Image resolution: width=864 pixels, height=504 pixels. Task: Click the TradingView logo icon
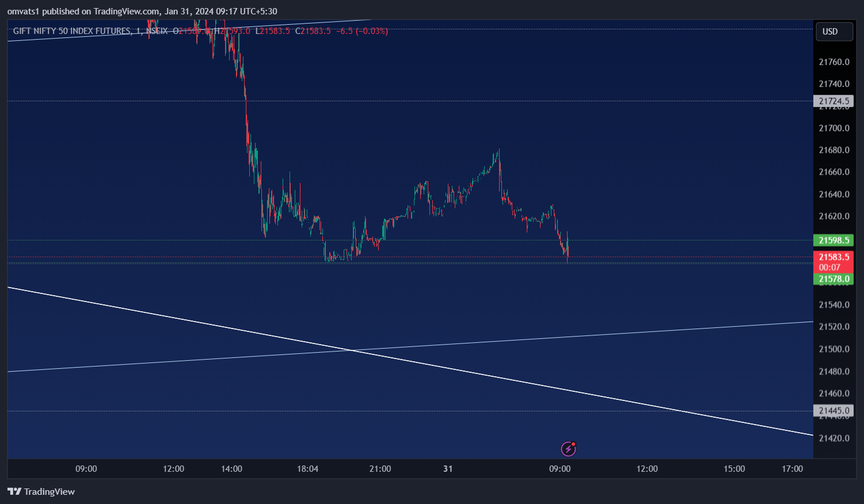point(14,491)
